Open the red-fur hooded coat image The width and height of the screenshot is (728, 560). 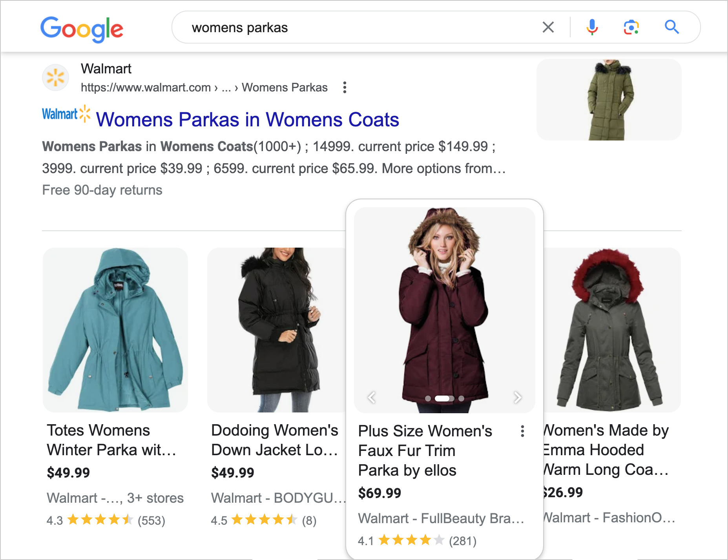(x=612, y=330)
